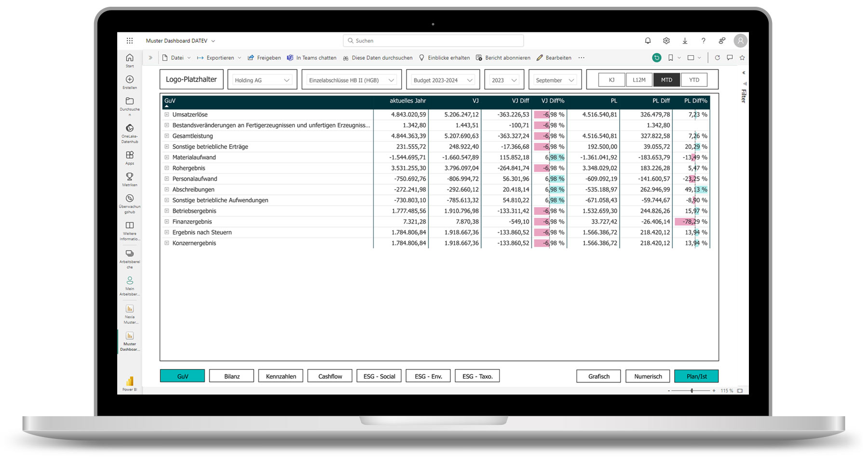Open notifications via the bell icon

pos(648,40)
